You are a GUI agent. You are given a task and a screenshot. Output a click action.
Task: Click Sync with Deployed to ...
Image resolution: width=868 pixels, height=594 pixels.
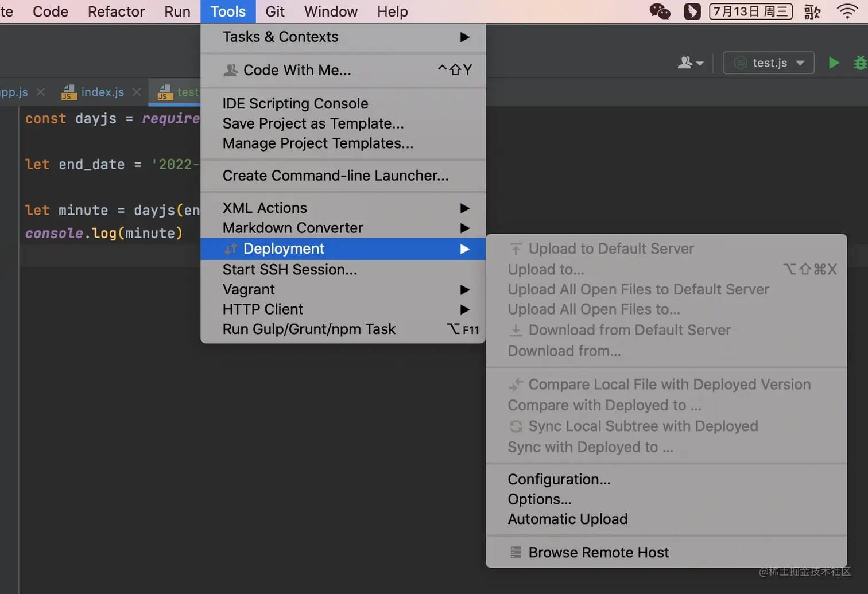[x=666, y=447]
